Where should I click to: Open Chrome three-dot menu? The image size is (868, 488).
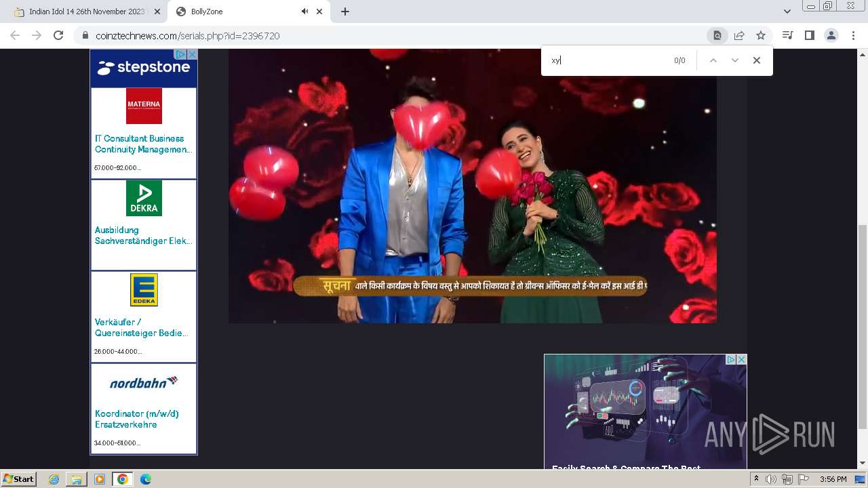pos(853,35)
